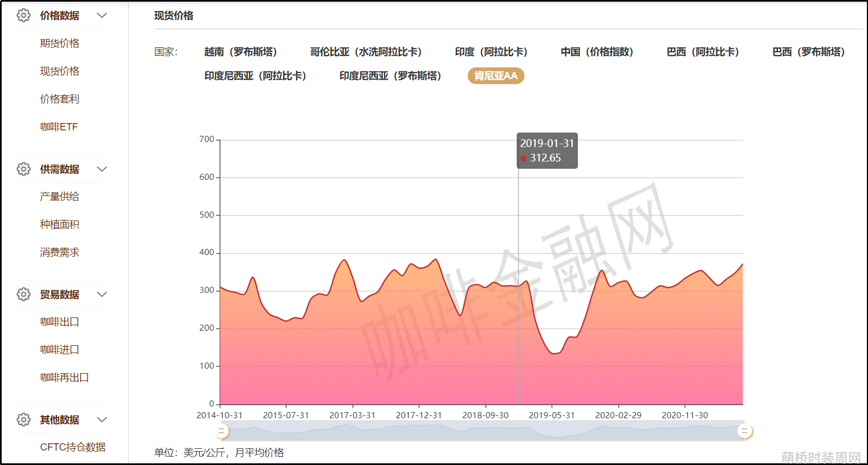Select the 越南（罗布斯塔） country tab

pyautogui.click(x=241, y=52)
